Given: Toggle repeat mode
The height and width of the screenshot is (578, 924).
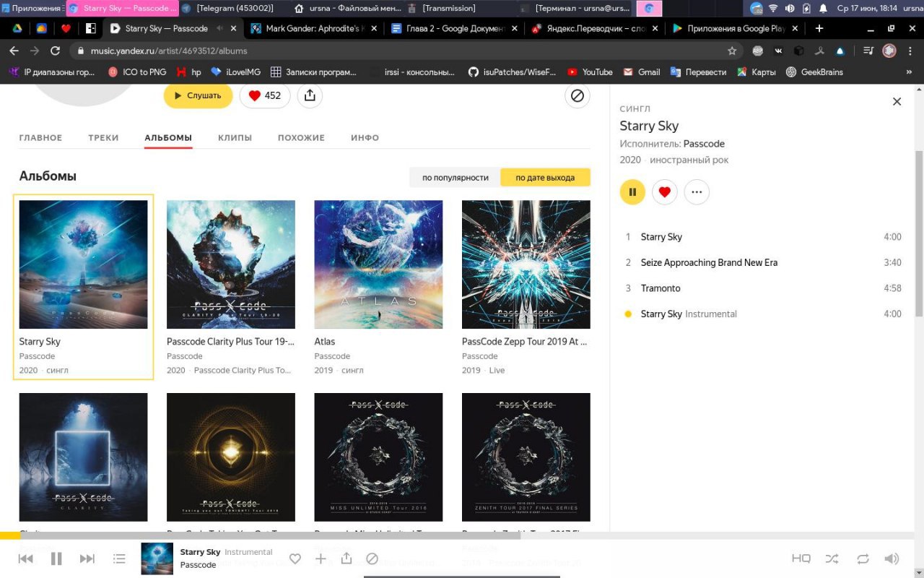Looking at the screenshot, I should point(863,558).
